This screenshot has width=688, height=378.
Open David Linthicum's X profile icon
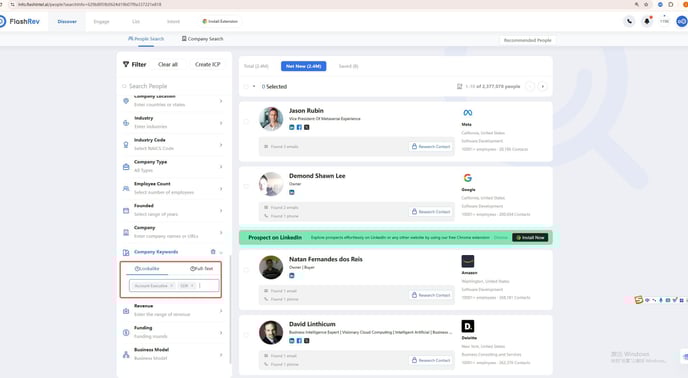pos(307,341)
